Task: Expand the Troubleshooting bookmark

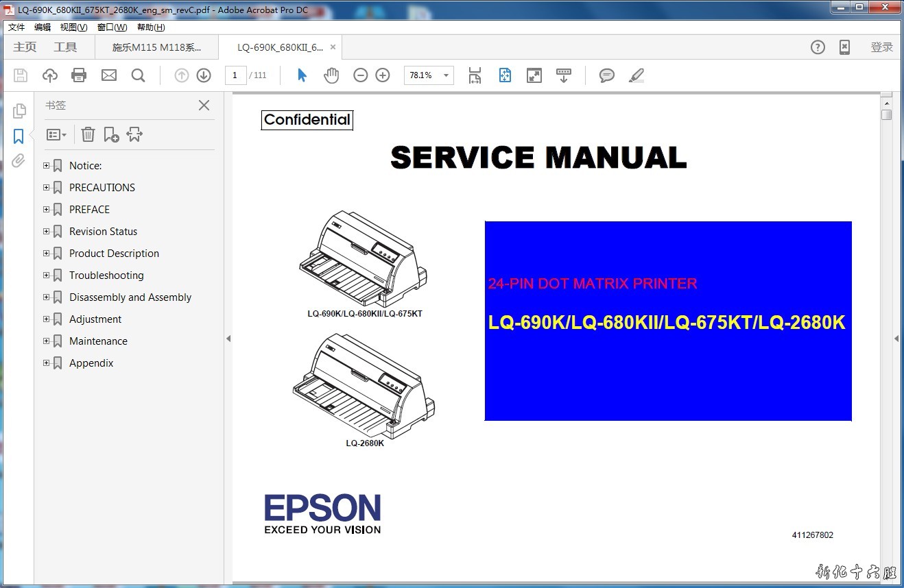Action: tap(47, 275)
